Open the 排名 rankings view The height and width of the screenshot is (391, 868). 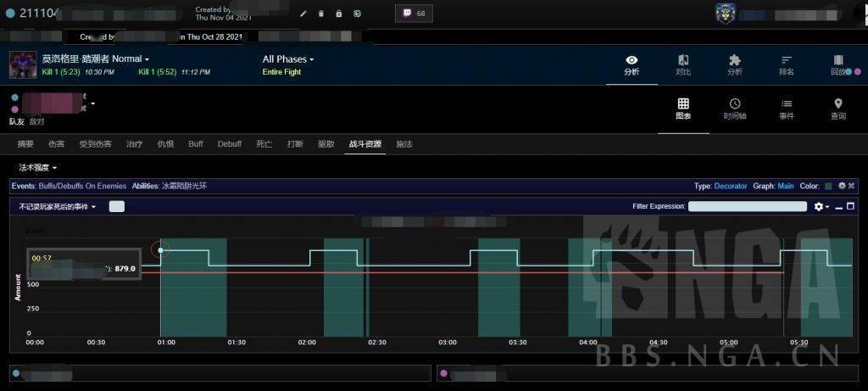(x=787, y=64)
